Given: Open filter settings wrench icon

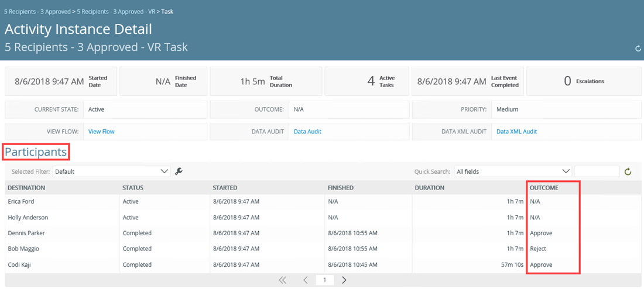Looking at the screenshot, I should (179, 171).
